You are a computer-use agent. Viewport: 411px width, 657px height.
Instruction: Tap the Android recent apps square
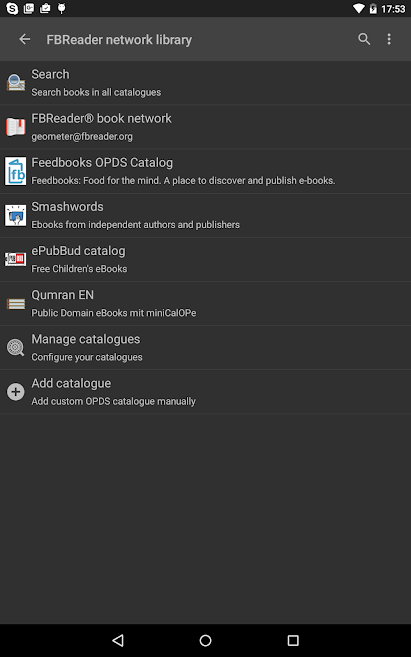[x=293, y=640]
